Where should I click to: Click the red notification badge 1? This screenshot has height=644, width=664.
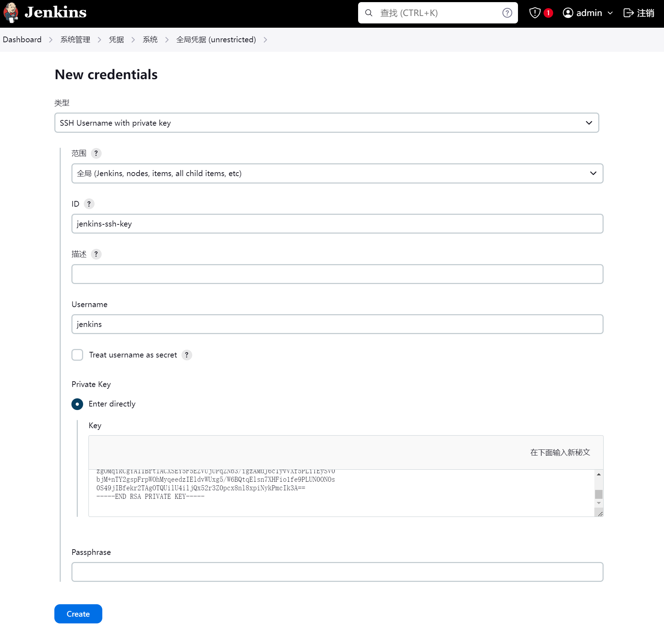[548, 13]
